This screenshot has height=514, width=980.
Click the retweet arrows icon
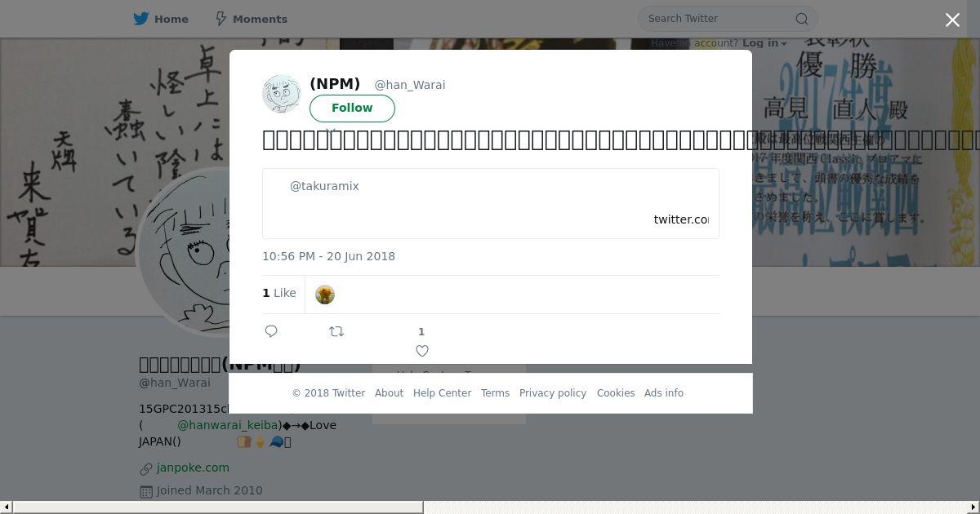pos(336,331)
